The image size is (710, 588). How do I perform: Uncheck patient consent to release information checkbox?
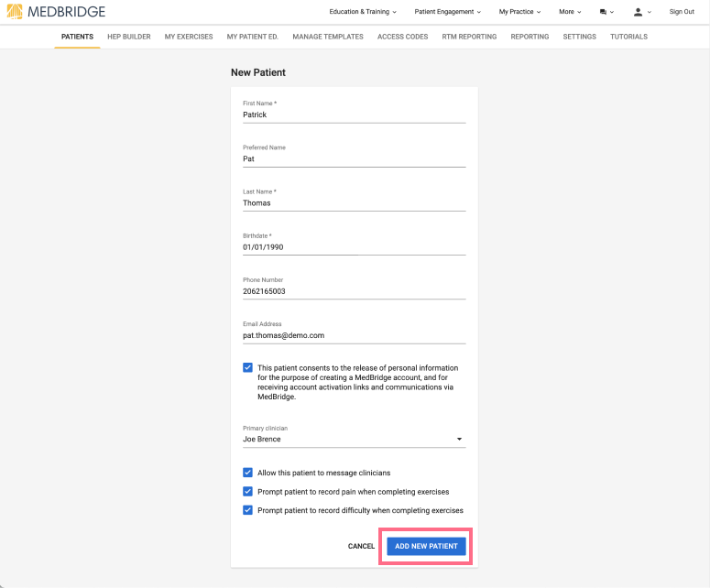247,367
